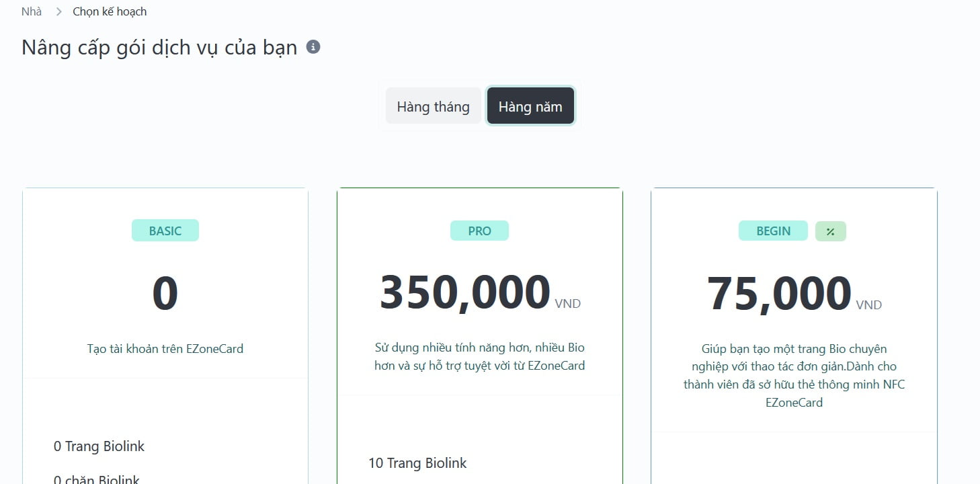Switch billing to Hàng tháng

(433, 106)
